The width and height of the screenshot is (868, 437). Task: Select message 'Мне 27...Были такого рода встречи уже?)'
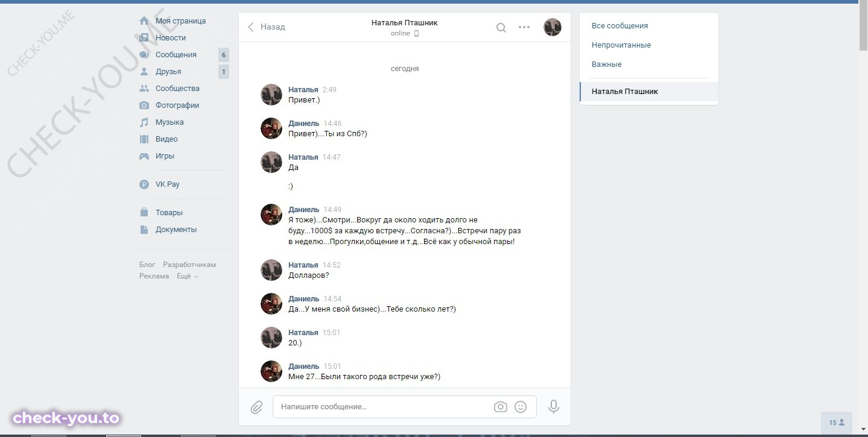[364, 377]
